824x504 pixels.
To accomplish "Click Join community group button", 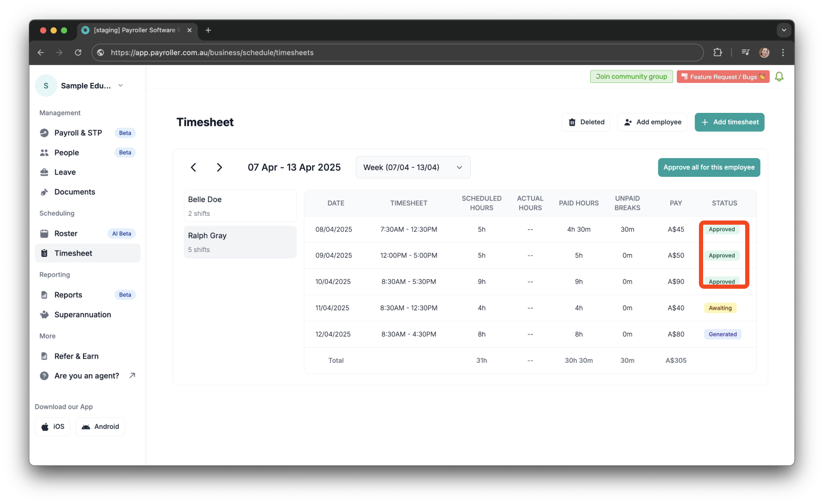I will pyautogui.click(x=631, y=77).
